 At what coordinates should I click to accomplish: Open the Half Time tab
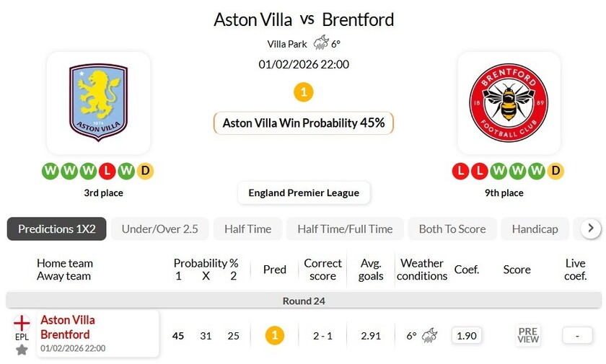tap(247, 229)
